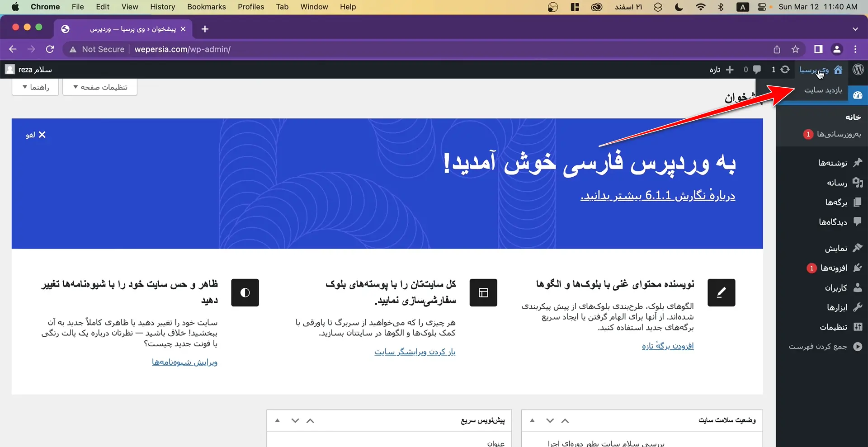Screen dimensions: 868x447
Task: Open the reza user avatar in admin bar
Action: pos(10,70)
